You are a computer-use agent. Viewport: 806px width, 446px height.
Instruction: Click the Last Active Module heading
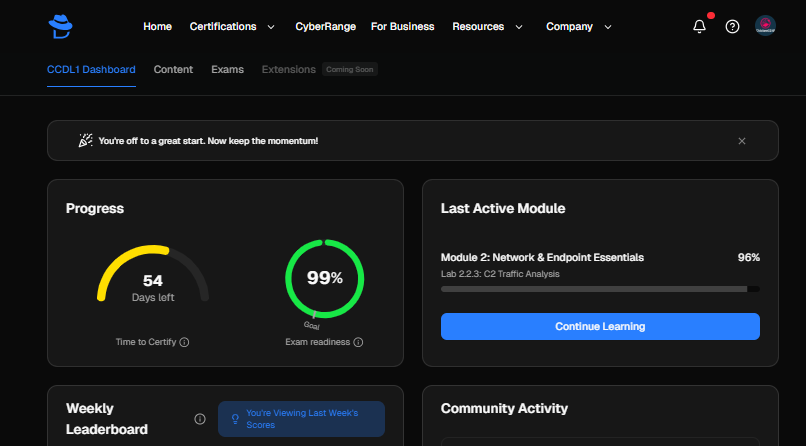coord(503,209)
